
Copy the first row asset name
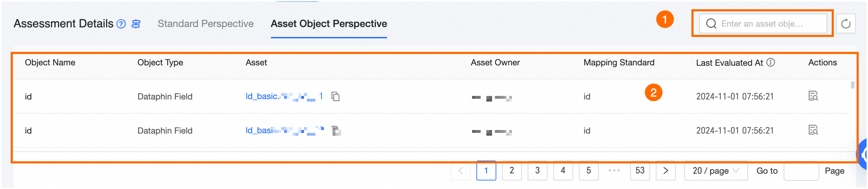(335, 96)
